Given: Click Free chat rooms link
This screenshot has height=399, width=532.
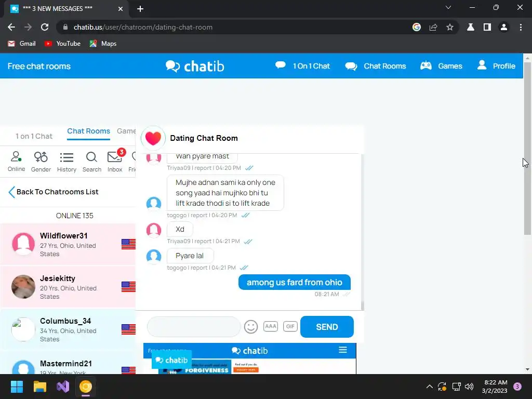Looking at the screenshot, I should click(x=39, y=66).
